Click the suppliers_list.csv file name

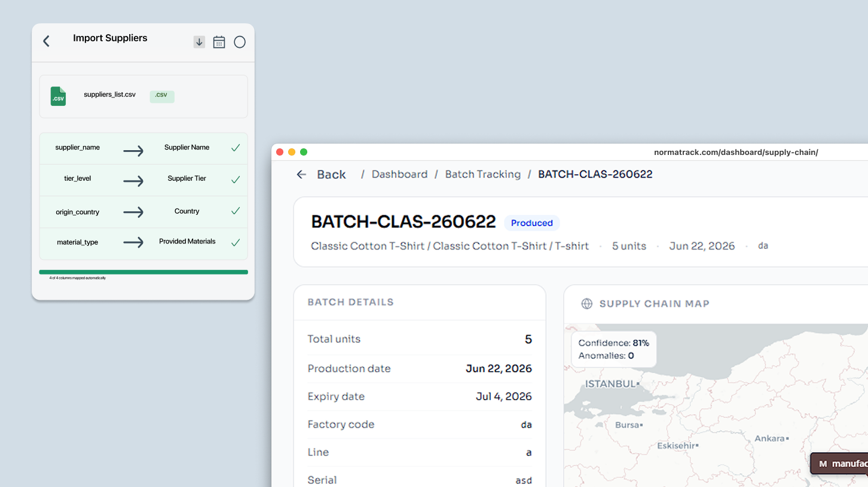coord(109,95)
